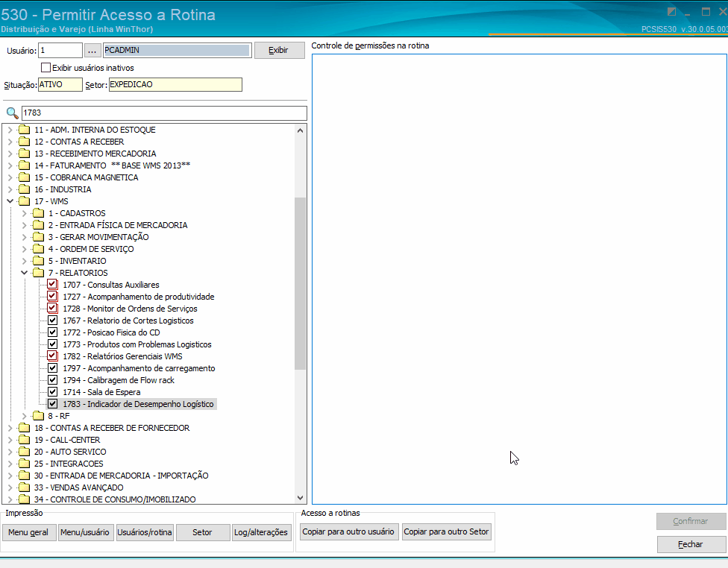728x568 pixels.
Task: Expand the 8 - RF node
Action: click(24, 416)
